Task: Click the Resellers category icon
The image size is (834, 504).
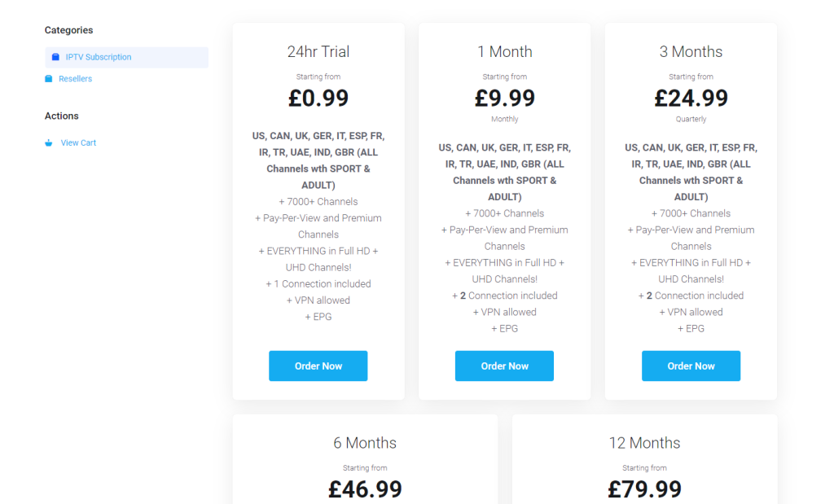Action: [48, 79]
